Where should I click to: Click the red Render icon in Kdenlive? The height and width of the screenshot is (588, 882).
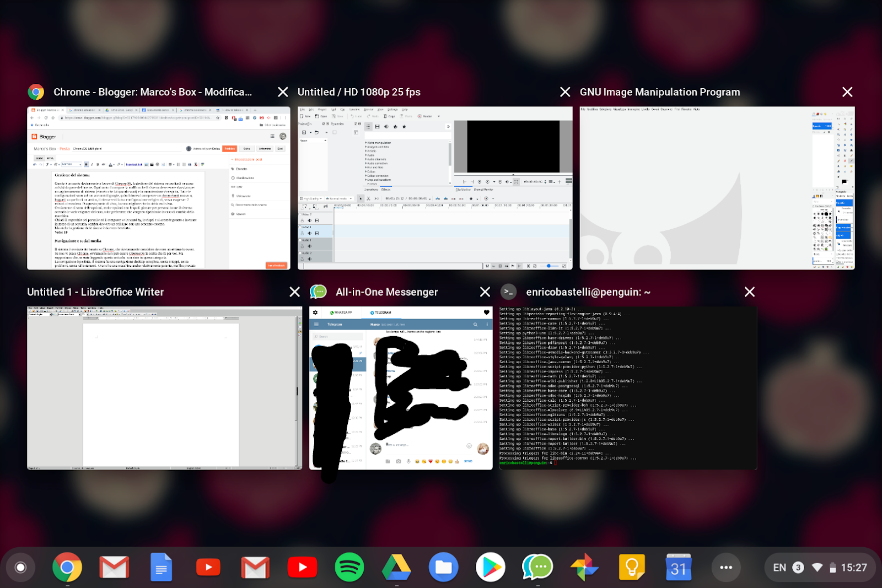420,116
